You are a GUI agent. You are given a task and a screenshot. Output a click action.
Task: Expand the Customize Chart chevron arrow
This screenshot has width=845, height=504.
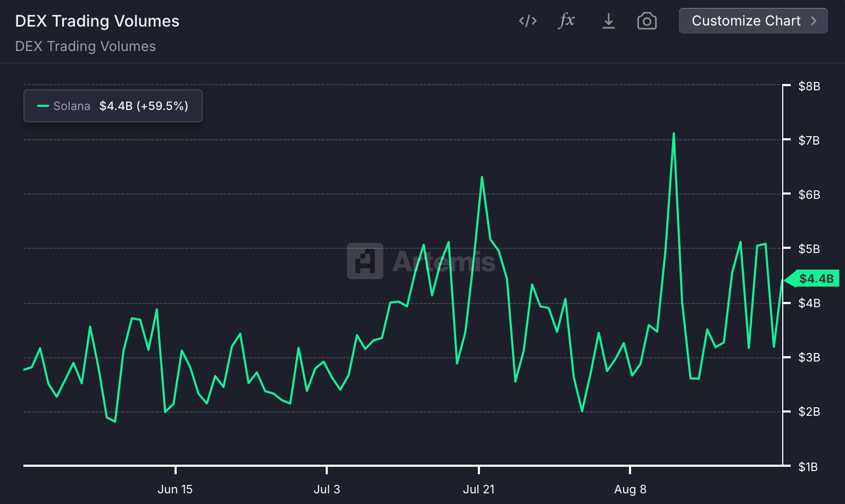[814, 21]
